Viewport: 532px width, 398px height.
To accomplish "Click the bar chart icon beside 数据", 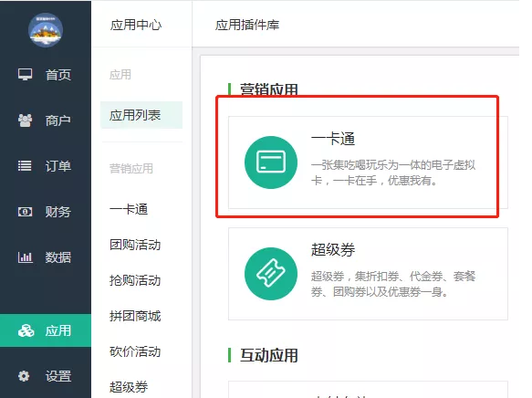I will (26, 257).
